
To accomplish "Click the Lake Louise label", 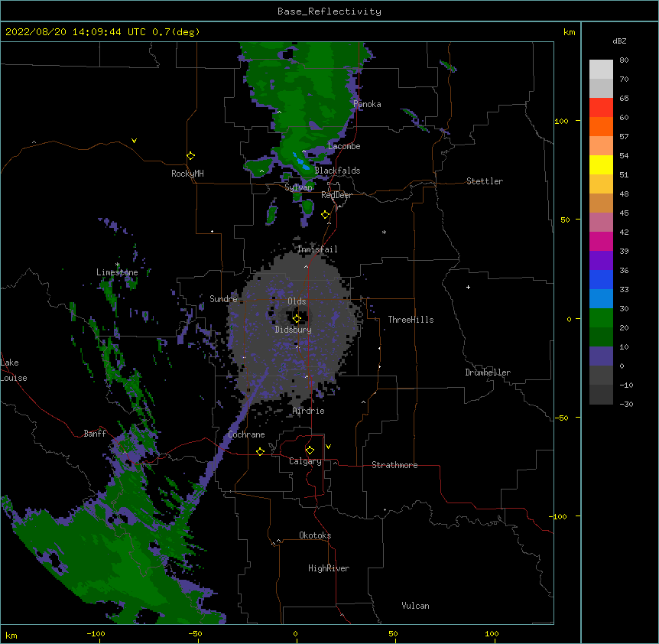I will pyautogui.click(x=14, y=370).
